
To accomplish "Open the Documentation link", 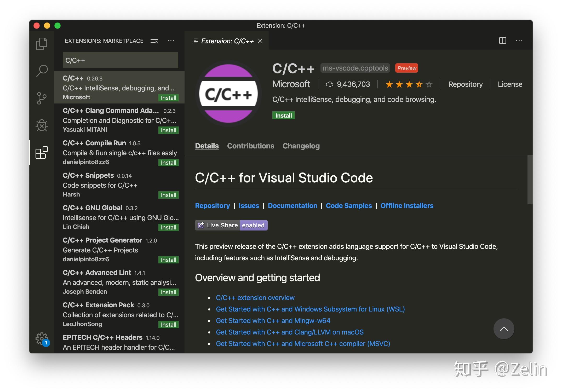I will tap(293, 206).
